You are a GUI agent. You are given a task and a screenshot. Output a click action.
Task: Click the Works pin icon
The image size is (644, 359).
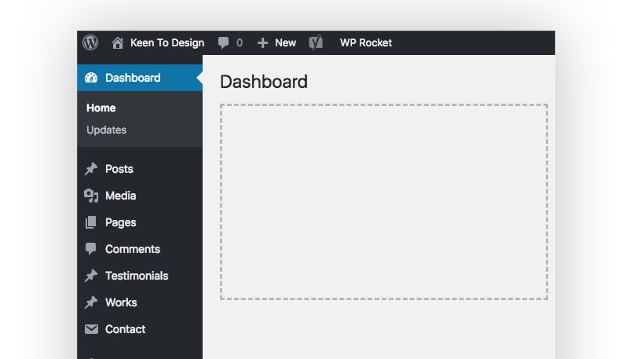[x=91, y=302]
